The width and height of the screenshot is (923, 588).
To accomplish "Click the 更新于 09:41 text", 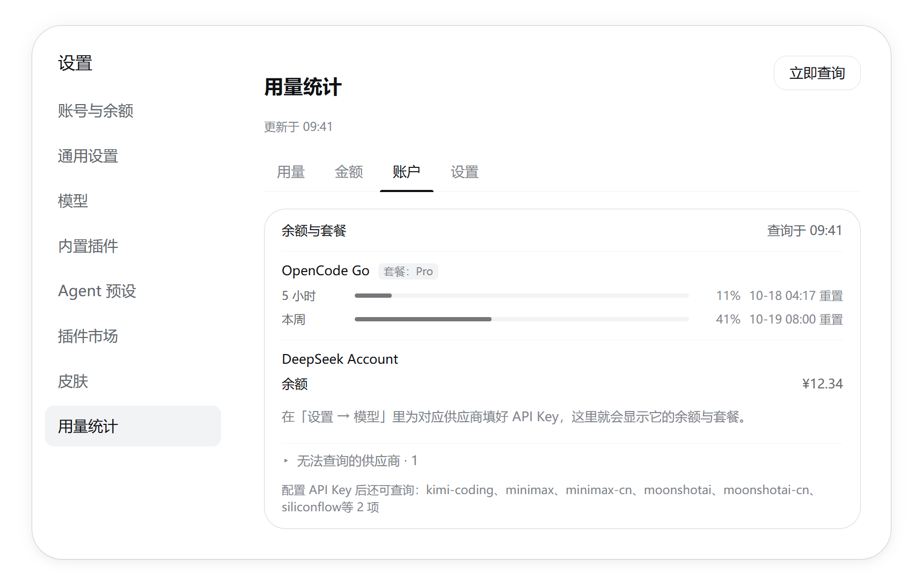I will (298, 127).
